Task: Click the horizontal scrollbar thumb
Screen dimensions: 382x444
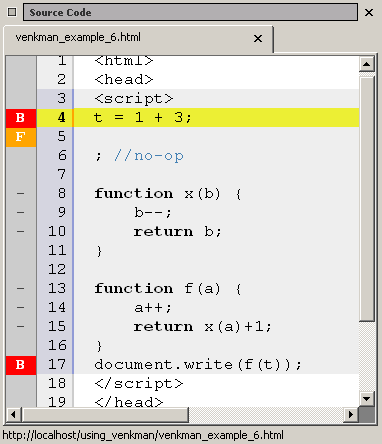Action: pyautogui.click(x=105, y=415)
